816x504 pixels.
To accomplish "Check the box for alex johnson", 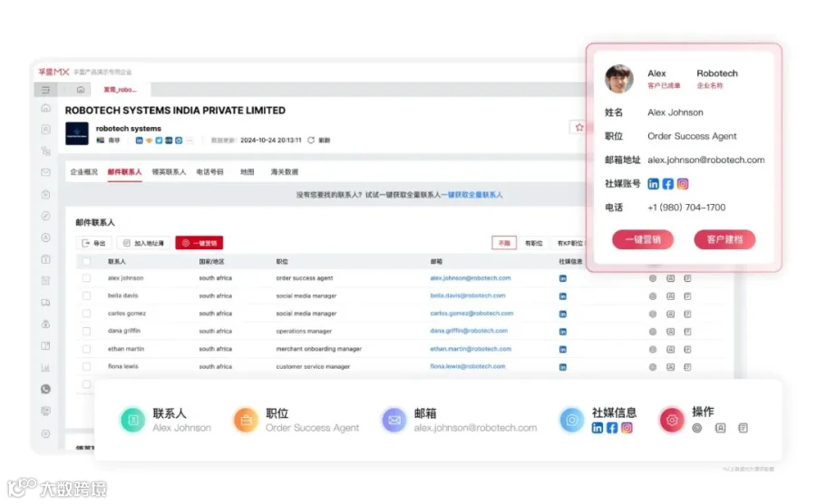I will (86, 278).
